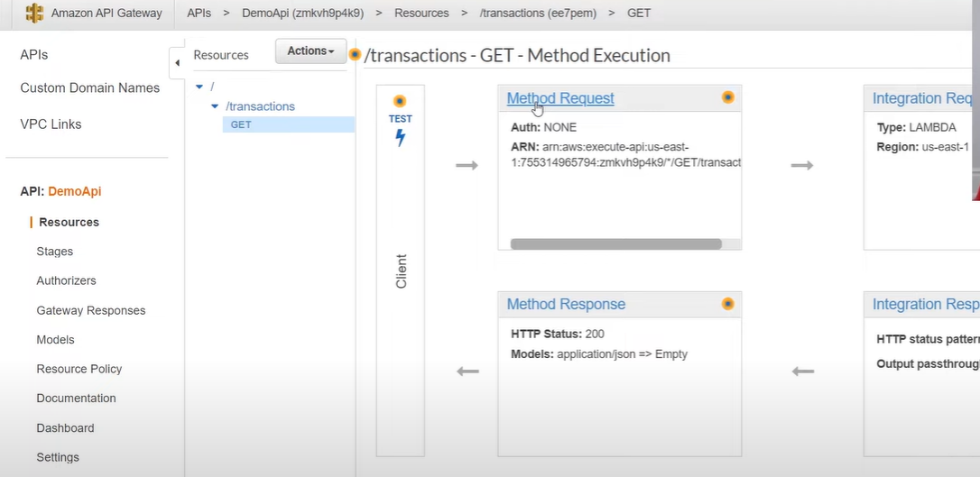Select the /transactions resource in the tree

point(260,106)
